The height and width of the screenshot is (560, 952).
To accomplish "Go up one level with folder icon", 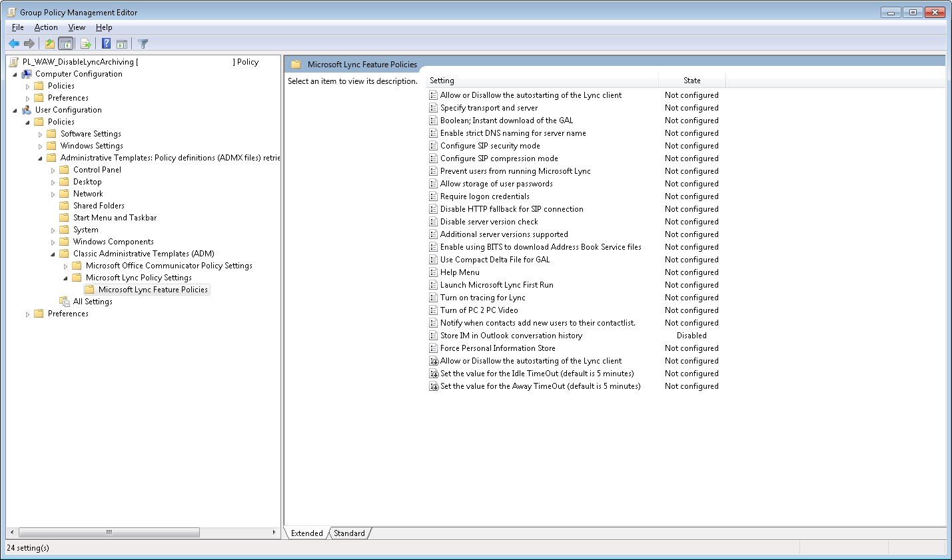I will click(x=49, y=44).
